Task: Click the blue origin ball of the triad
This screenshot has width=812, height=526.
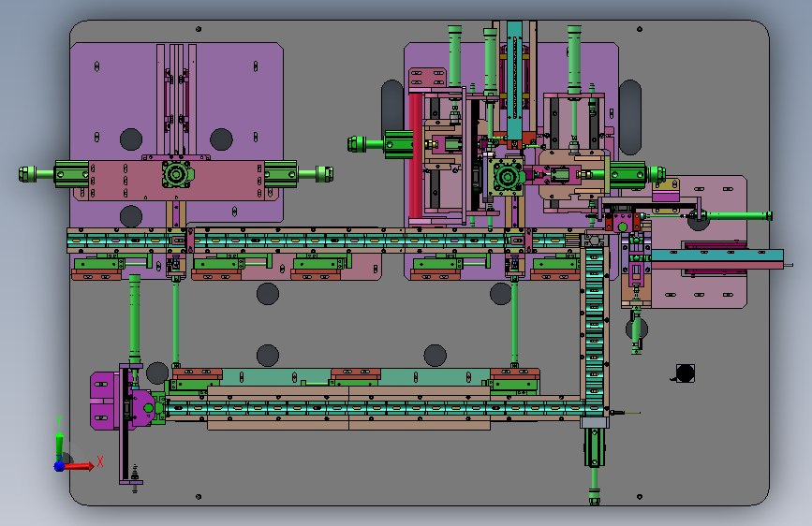Action: click(x=60, y=466)
